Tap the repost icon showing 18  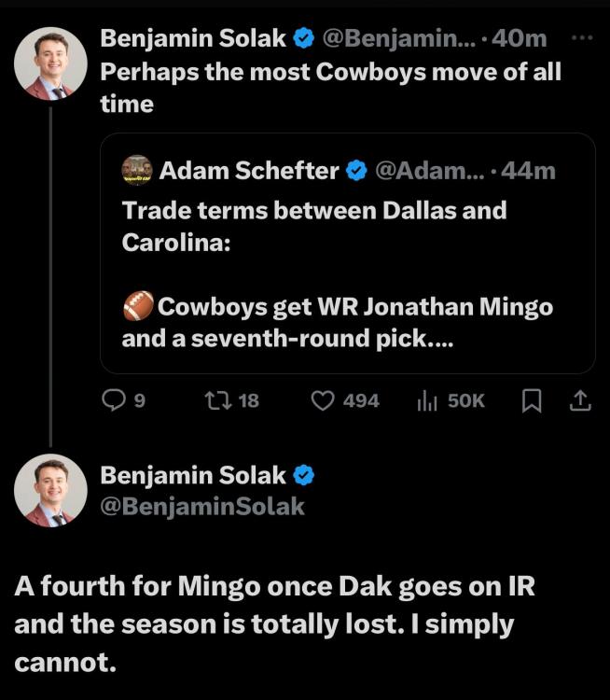point(214,400)
